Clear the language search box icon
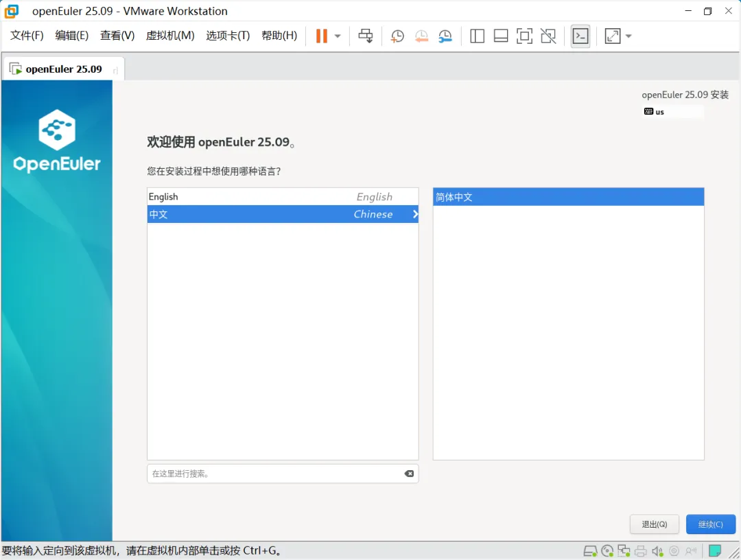This screenshot has height=560, width=741. tap(409, 474)
